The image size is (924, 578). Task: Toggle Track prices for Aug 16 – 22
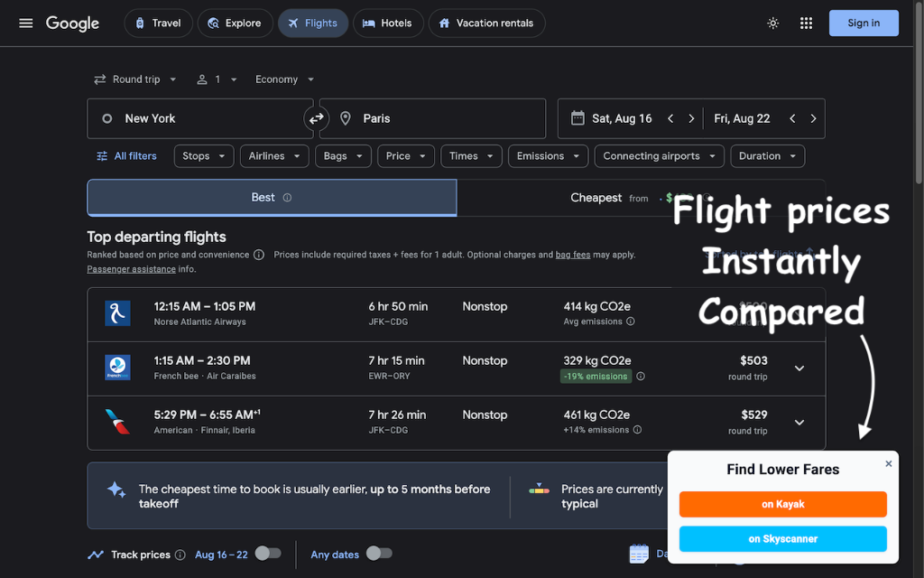click(267, 554)
